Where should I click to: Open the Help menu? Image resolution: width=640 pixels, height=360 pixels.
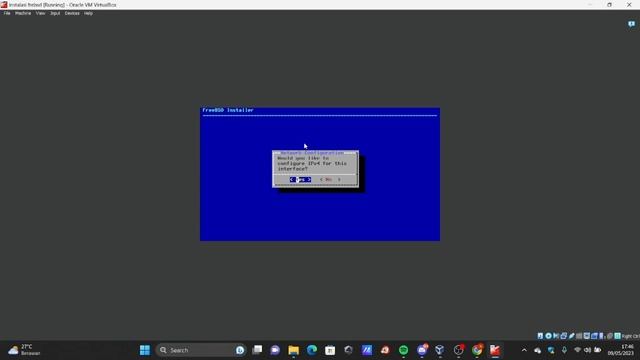pos(88,13)
